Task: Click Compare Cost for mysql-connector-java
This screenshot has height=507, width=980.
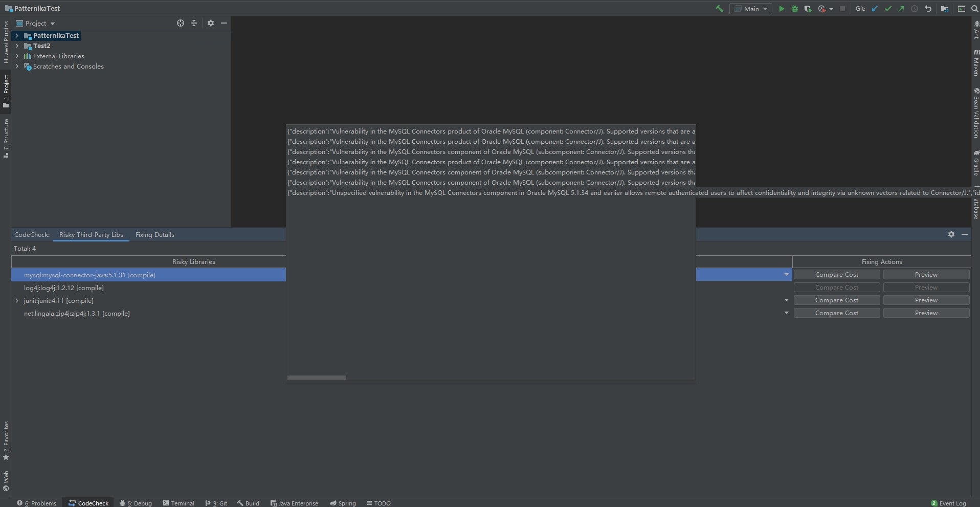Action: pos(837,275)
